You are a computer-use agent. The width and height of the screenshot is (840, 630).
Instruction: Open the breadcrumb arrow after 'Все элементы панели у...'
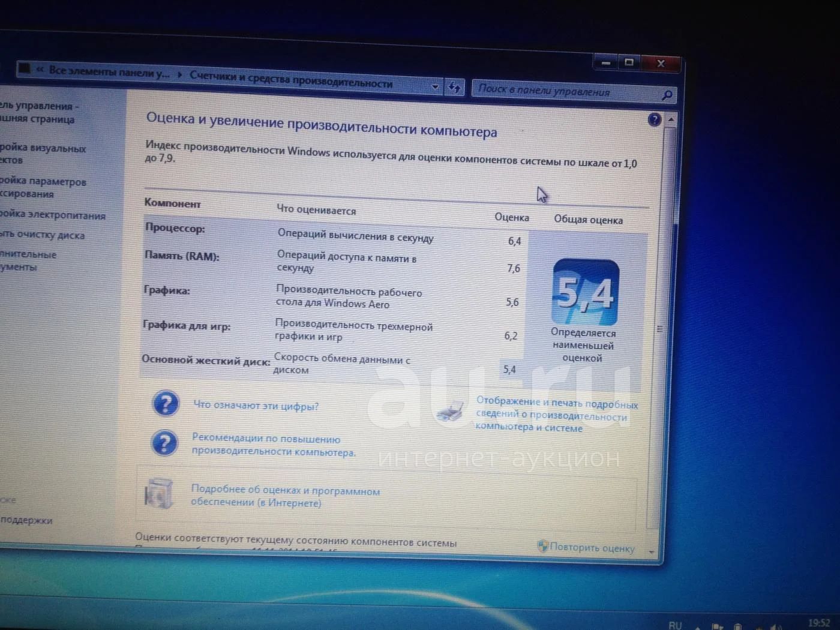(x=181, y=74)
